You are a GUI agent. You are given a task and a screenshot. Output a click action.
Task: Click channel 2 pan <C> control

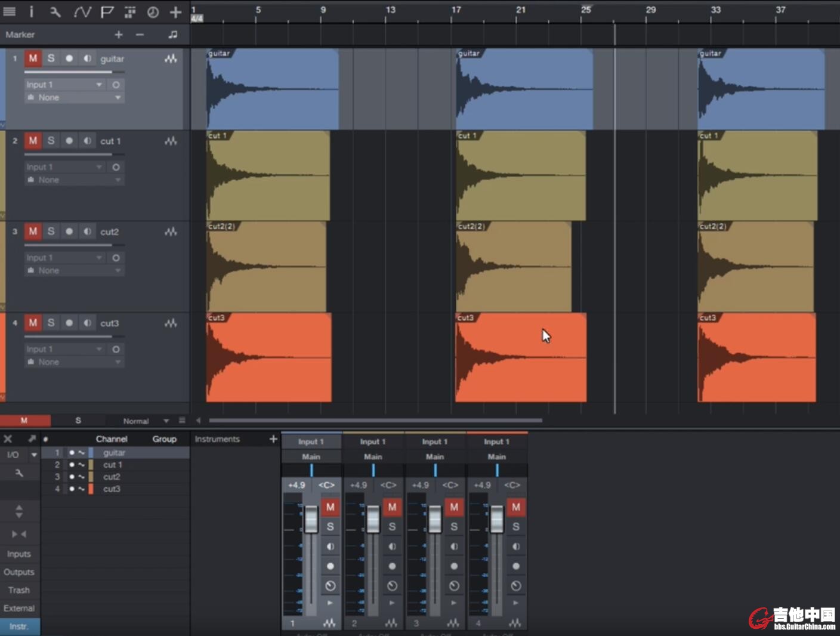click(388, 485)
